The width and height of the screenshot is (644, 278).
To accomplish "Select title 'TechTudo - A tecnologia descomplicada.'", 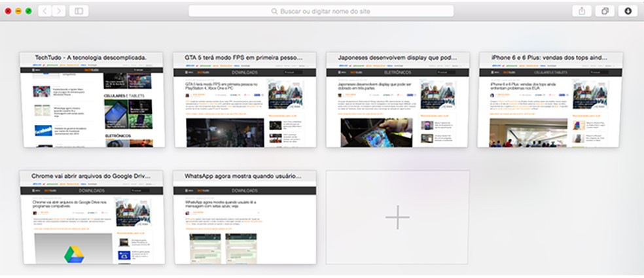I will [x=91, y=58].
